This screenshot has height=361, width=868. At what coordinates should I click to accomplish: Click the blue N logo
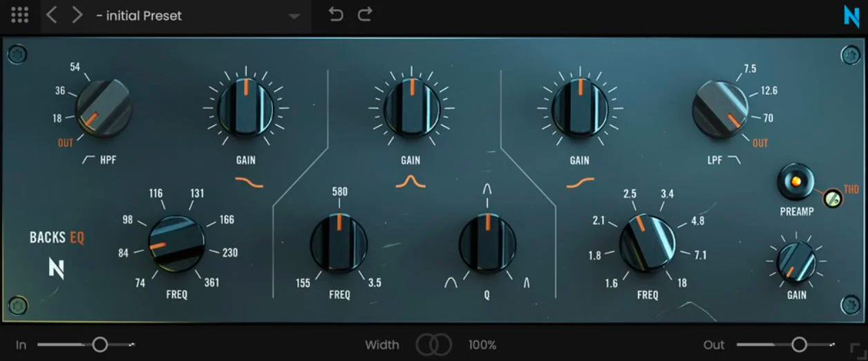click(x=851, y=16)
